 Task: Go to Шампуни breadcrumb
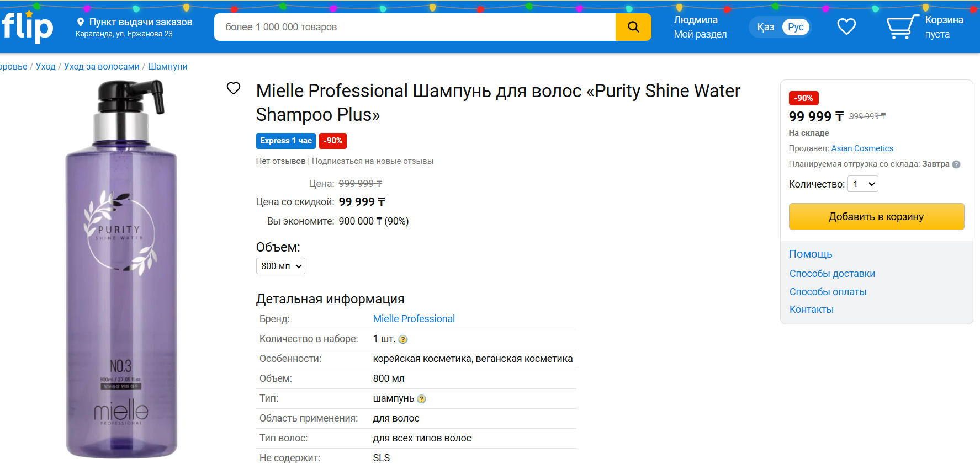click(x=167, y=66)
